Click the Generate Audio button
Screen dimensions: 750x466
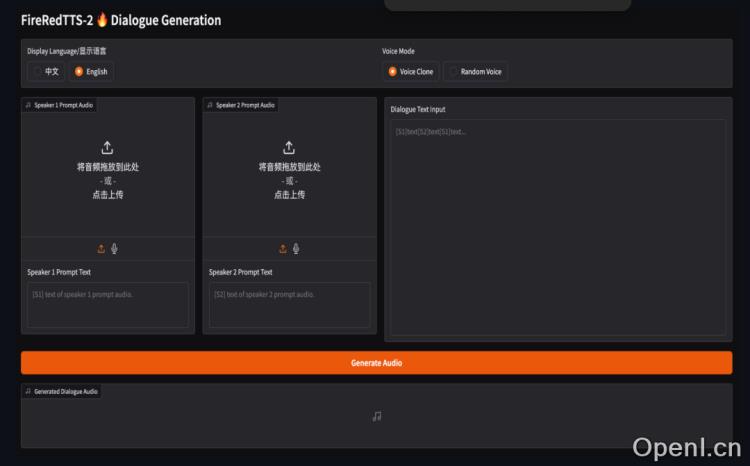coord(376,363)
